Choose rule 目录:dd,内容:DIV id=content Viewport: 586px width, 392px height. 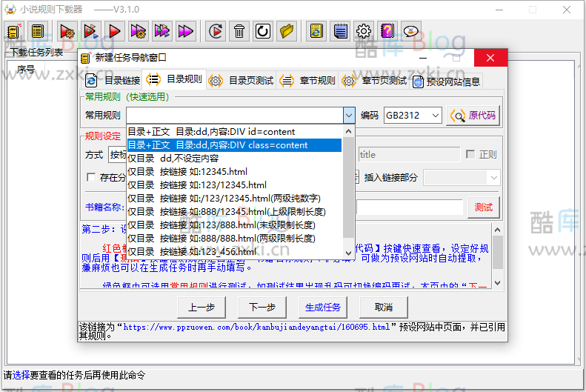(x=234, y=132)
